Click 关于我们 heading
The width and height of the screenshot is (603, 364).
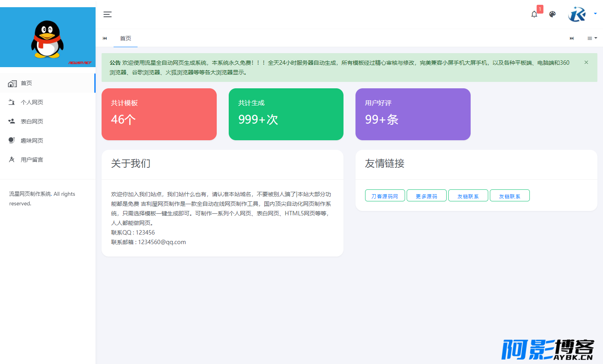[x=131, y=163]
